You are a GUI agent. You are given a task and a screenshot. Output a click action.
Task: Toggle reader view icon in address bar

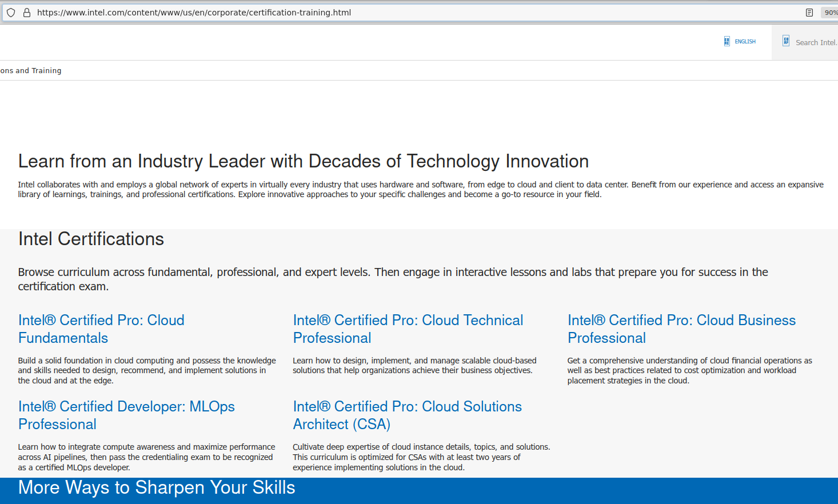tap(809, 13)
